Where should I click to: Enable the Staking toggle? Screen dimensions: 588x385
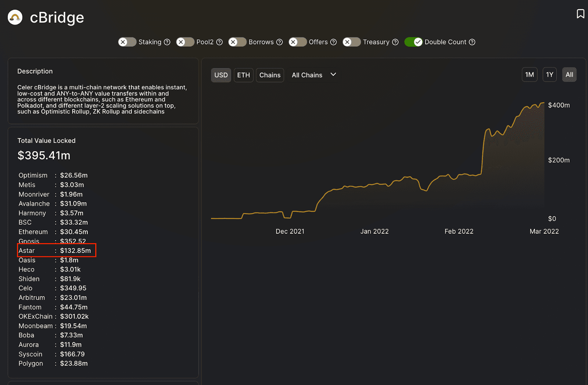(127, 42)
